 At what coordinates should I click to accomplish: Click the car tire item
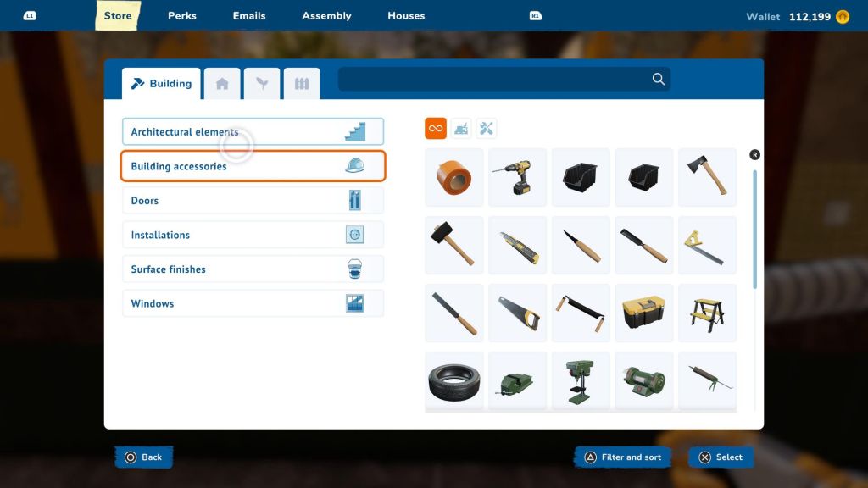point(453,380)
